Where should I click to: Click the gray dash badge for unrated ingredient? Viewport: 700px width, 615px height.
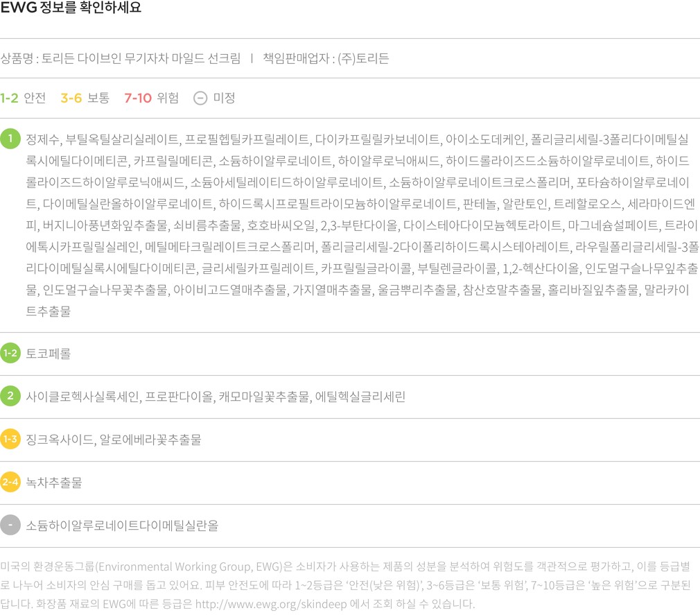tap(10, 526)
